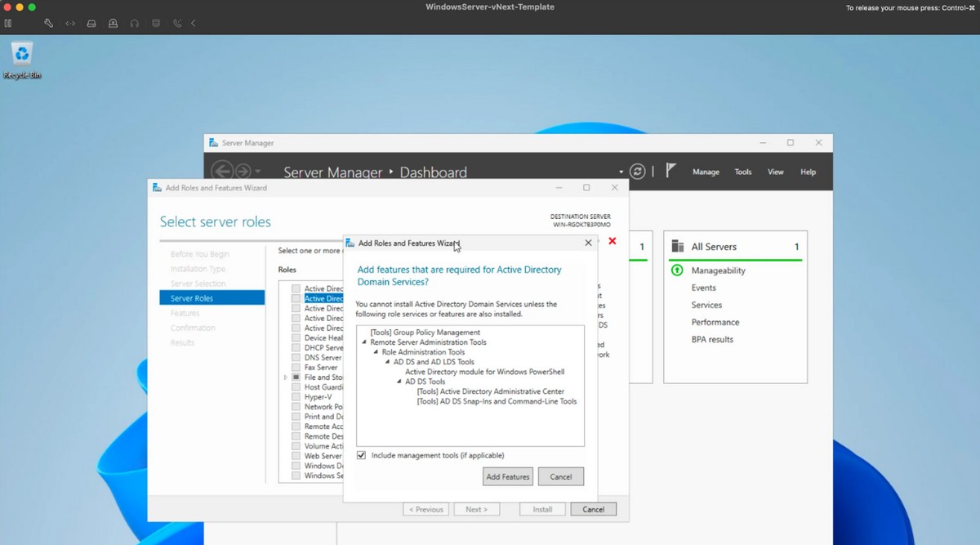
Task: Open the Tools menu in Server Manager
Action: coord(742,172)
